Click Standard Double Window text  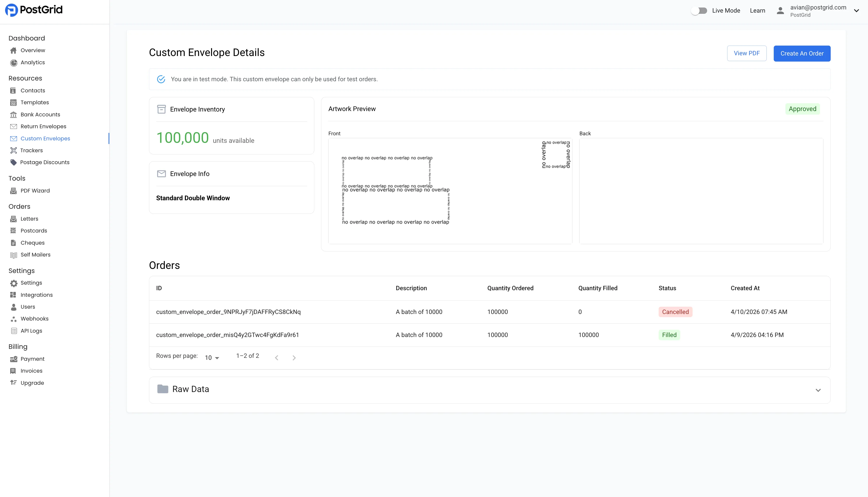pyautogui.click(x=193, y=198)
